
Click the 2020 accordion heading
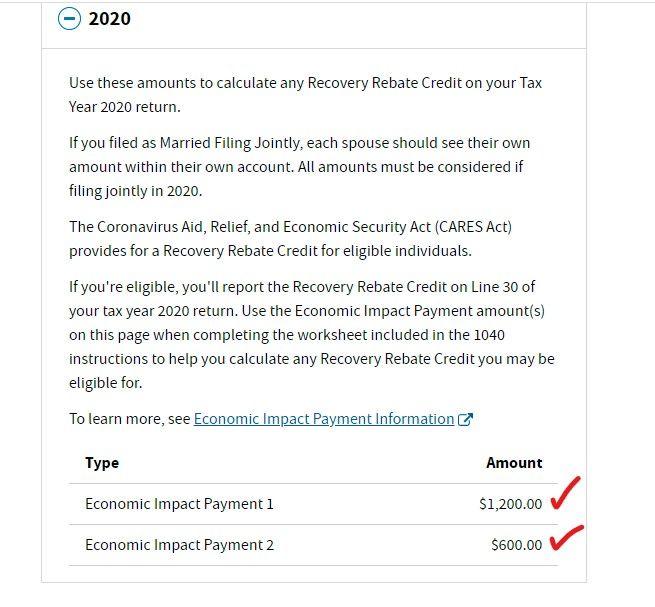pyautogui.click(x=109, y=19)
